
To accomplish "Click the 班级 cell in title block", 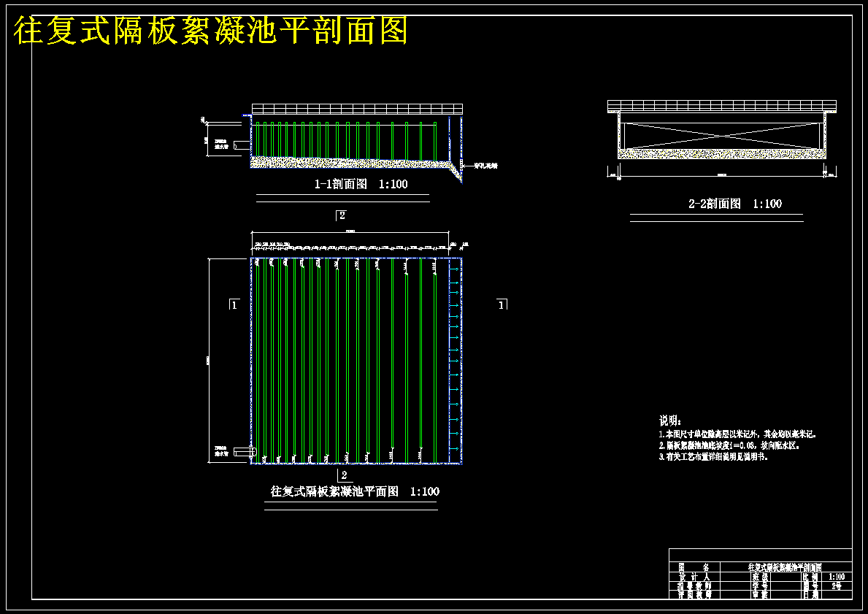I will coord(761,577).
